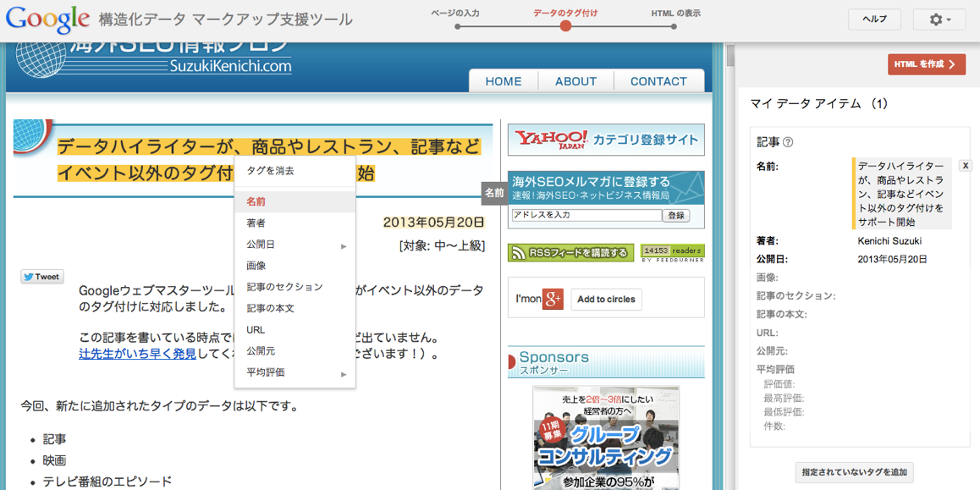Click the 最高評価: field in the data panel
Viewport: 980px width, 490px height.
[x=784, y=398]
